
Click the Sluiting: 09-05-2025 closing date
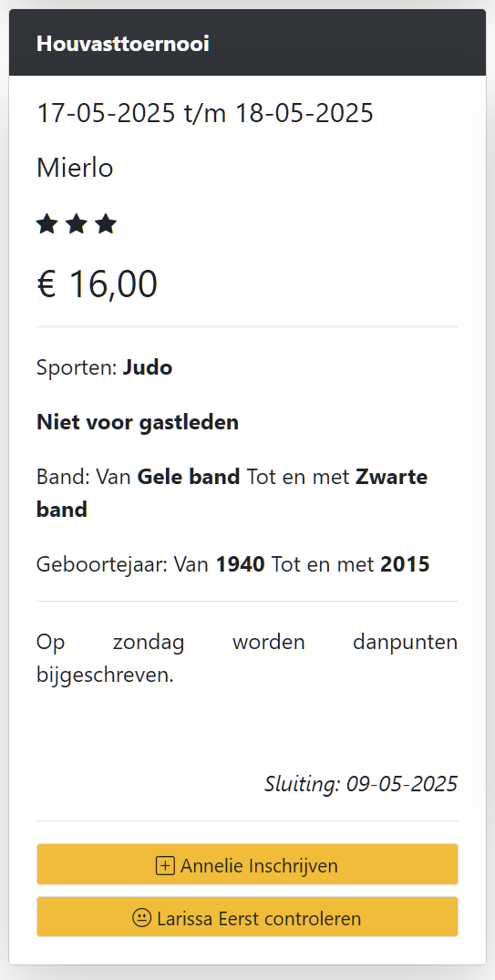[361, 784]
